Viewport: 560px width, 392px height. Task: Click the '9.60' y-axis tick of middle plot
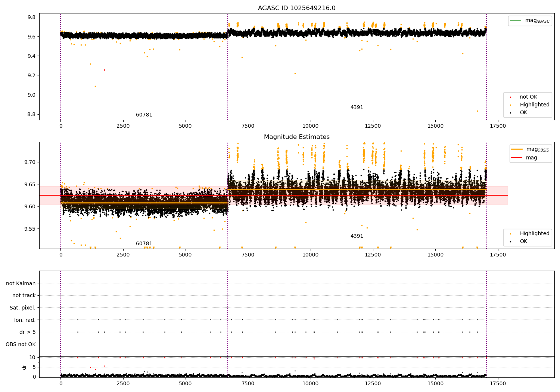point(30,206)
